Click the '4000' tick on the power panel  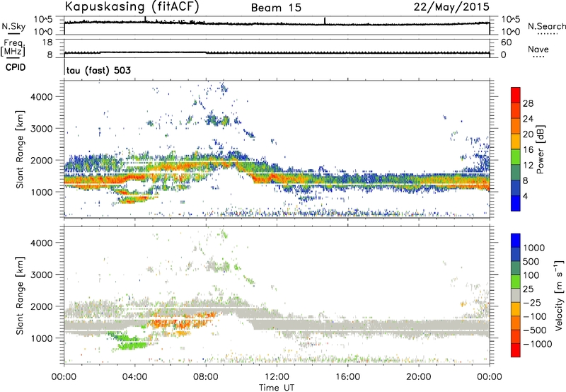tap(41, 97)
